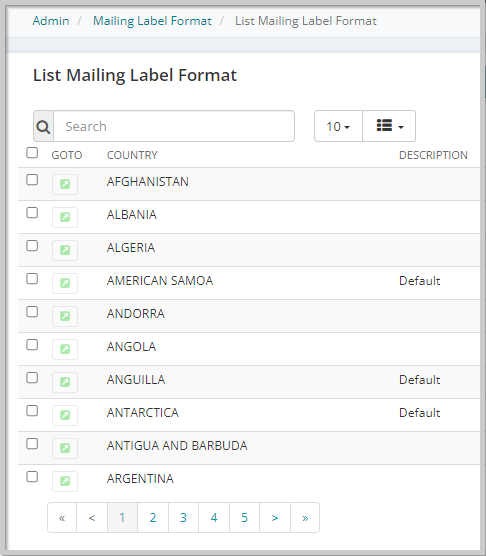Select the ALGERIA country cell
This screenshot has width=486, height=556.
pyautogui.click(x=131, y=248)
